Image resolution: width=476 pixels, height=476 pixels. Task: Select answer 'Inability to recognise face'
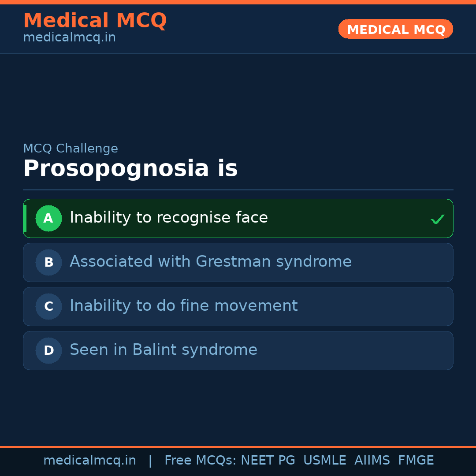pyautogui.click(x=169, y=218)
